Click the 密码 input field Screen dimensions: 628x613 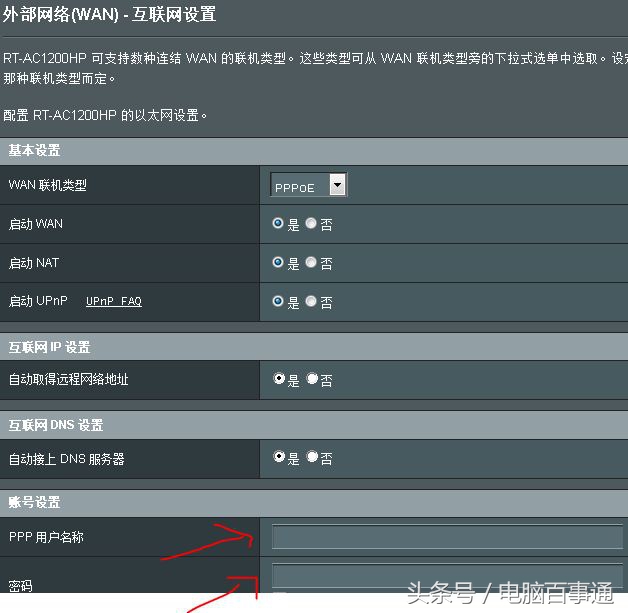pos(447,575)
